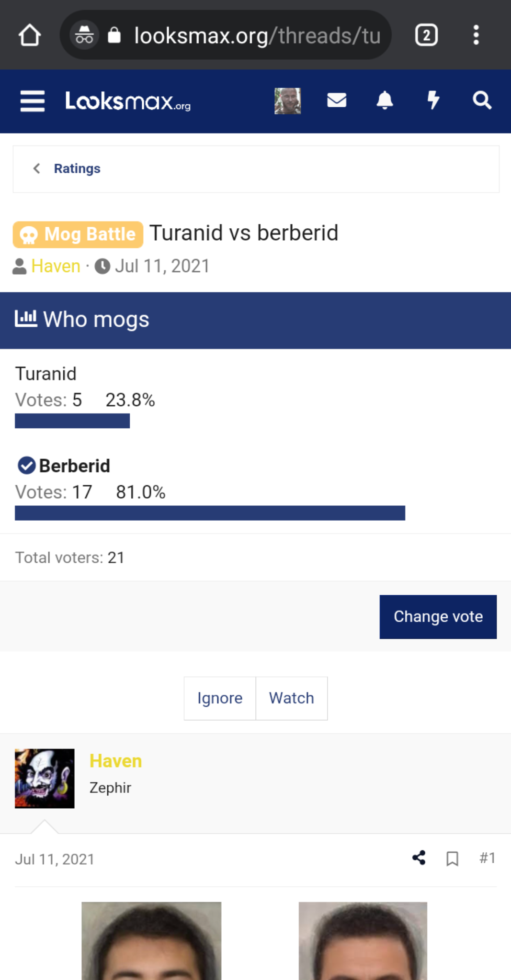The height and width of the screenshot is (980, 511).
Task: Tap the browser home icon
Action: (30, 35)
